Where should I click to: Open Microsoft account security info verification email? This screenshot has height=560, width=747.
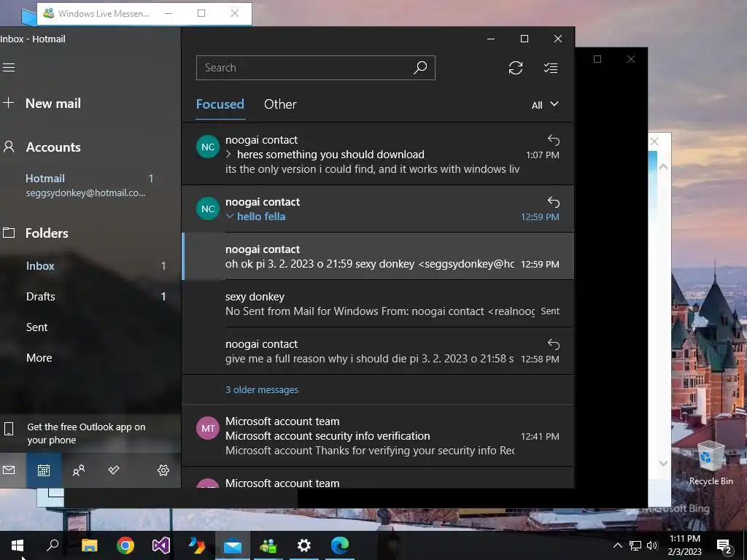pos(379,436)
